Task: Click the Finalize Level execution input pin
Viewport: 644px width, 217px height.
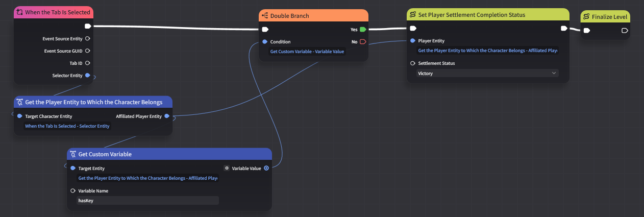Action: (x=587, y=31)
